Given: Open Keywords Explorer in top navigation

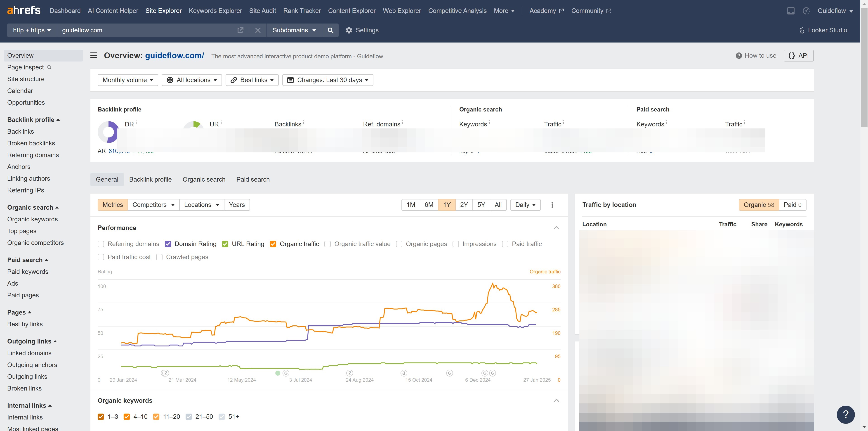Looking at the screenshot, I should 215,11.
